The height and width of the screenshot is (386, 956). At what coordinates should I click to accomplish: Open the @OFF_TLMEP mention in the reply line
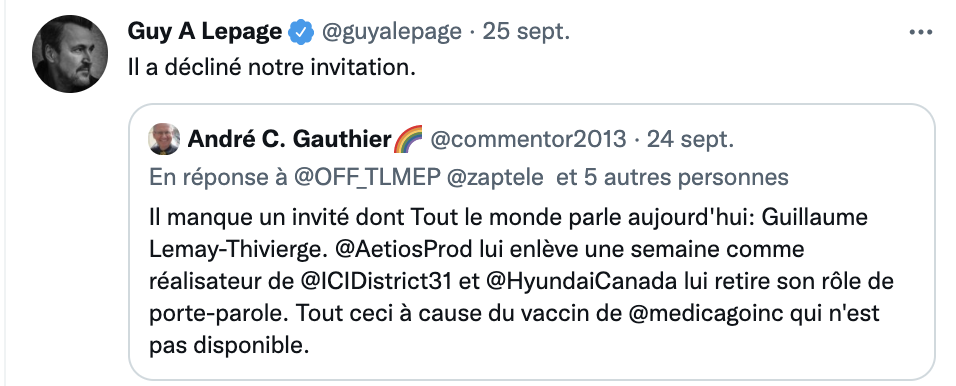pos(366,177)
